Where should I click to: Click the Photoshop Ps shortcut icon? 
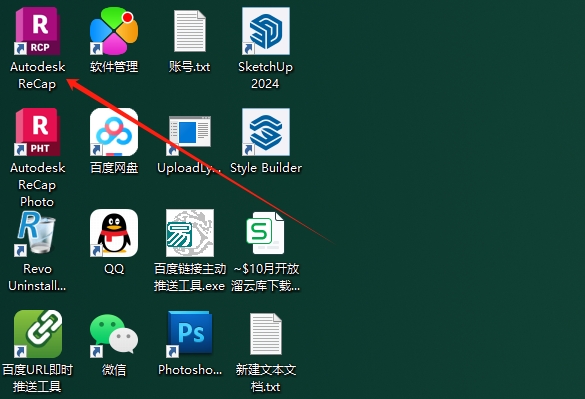pyautogui.click(x=190, y=334)
